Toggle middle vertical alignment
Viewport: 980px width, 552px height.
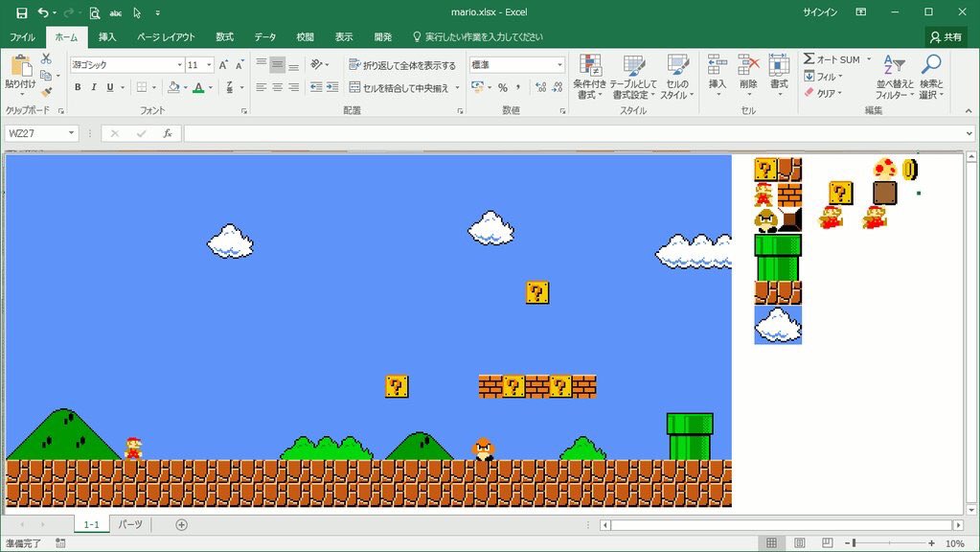[278, 65]
